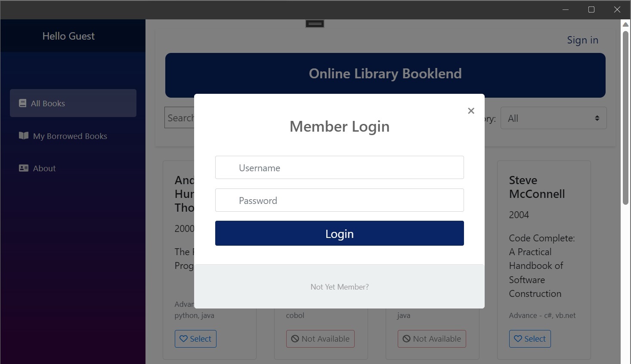Screen dimensions: 631x364
Task: Click the ban icon on cobol book's Not Available
Action: (295, 339)
